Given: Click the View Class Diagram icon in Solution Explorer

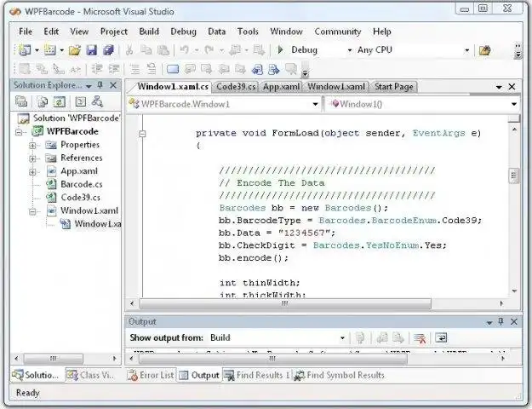Looking at the screenshot, I should 97,101.
